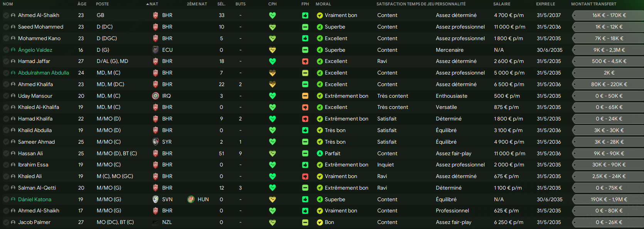This screenshot has height=229, width=644.
Task: Click Hamad Jaffar's red thumbs-down form icon
Action: 305,61
